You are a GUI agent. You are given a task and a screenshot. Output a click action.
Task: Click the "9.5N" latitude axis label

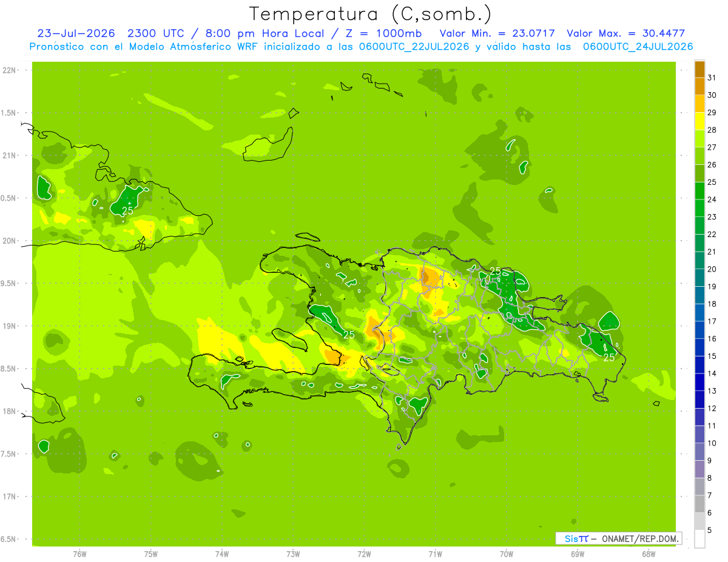pyautogui.click(x=8, y=284)
